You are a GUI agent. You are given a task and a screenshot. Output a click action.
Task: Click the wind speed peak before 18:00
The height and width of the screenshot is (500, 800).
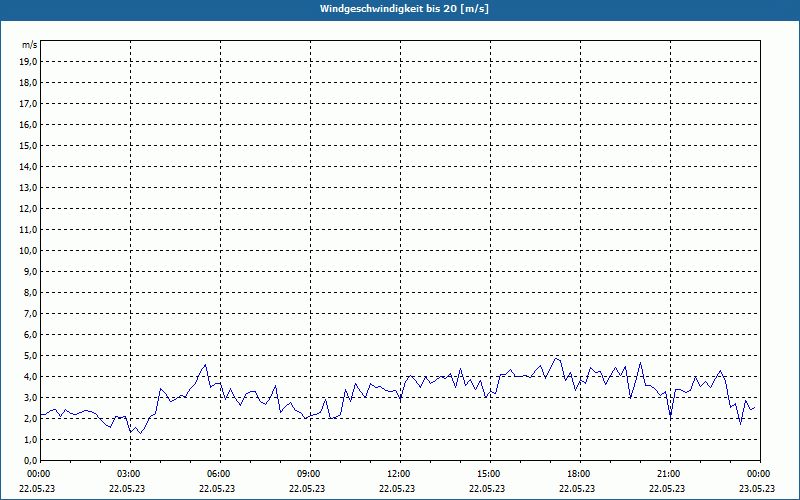[x=557, y=358]
